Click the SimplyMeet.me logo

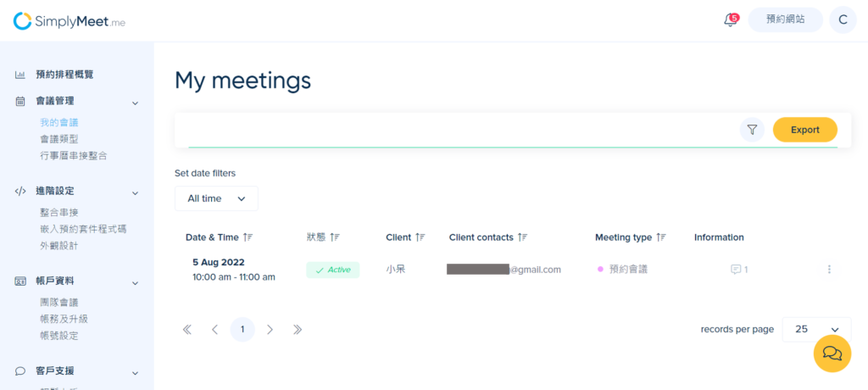pyautogui.click(x=70, y=21)
